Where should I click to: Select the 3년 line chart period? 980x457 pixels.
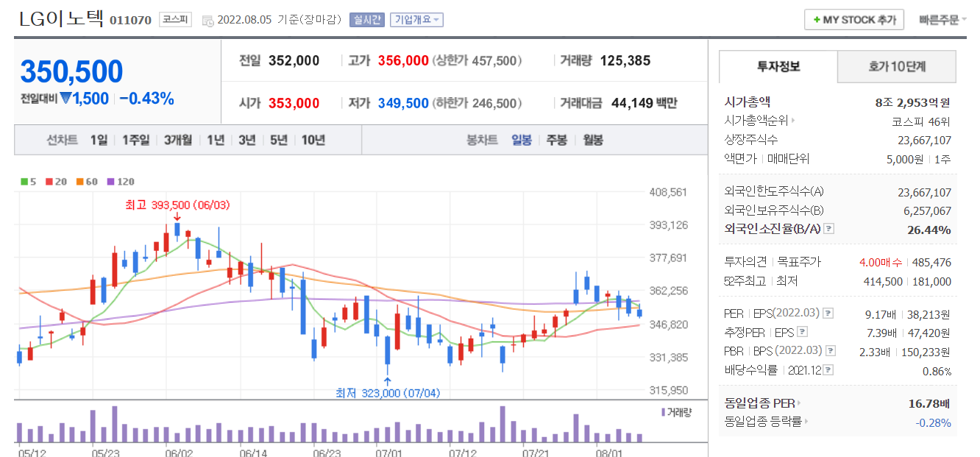(247, 140)
